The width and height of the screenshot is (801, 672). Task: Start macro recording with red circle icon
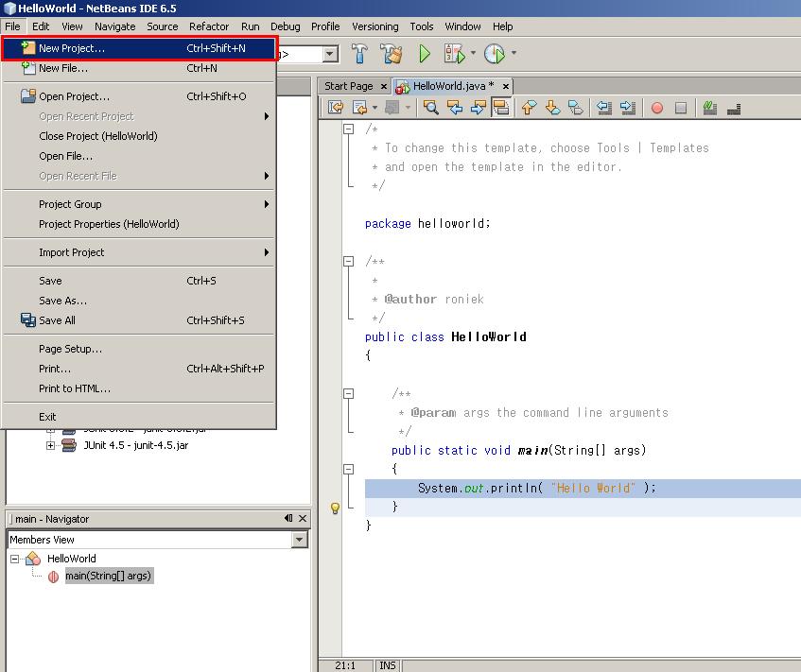point(657,108)
